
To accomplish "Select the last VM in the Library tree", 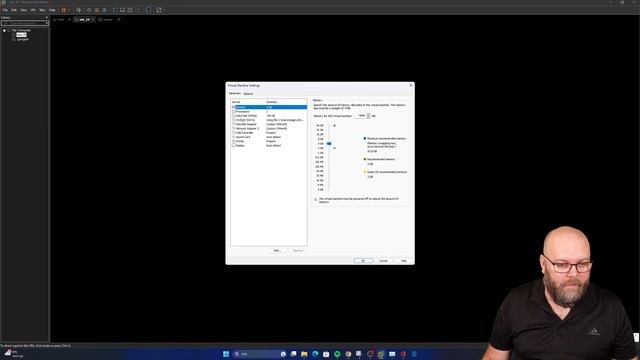I will click(22, 39).
